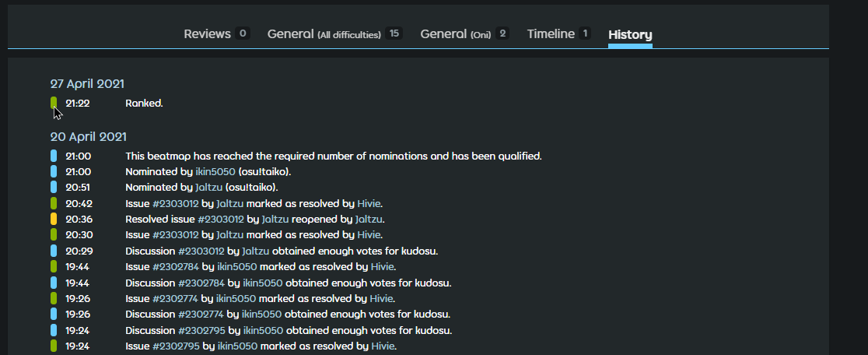
Task: Click the Timeline count badge 1
Action: tap(585, 33)
